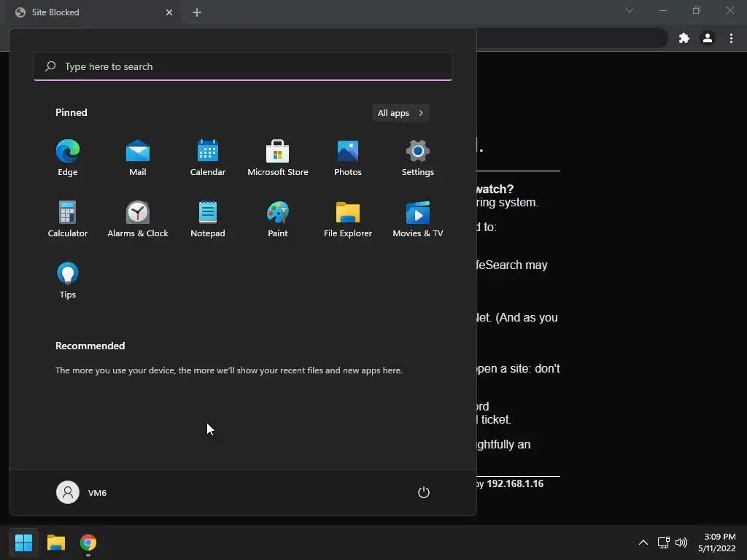The height and width of the screenshot is (560, 747).
Task: Focus the Type here to search box
Action: (x=243, y=66)
